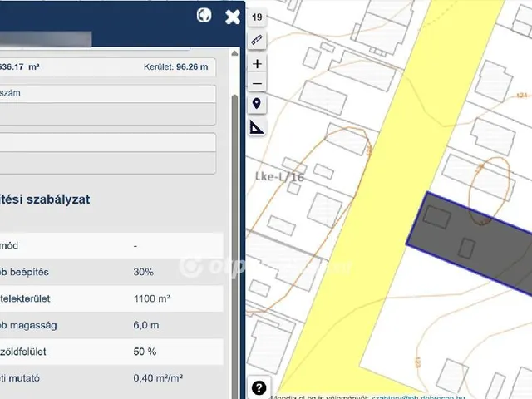Screen dimensions: 532x399
Task: Close the info panel with the X
Action: (234, 16)
